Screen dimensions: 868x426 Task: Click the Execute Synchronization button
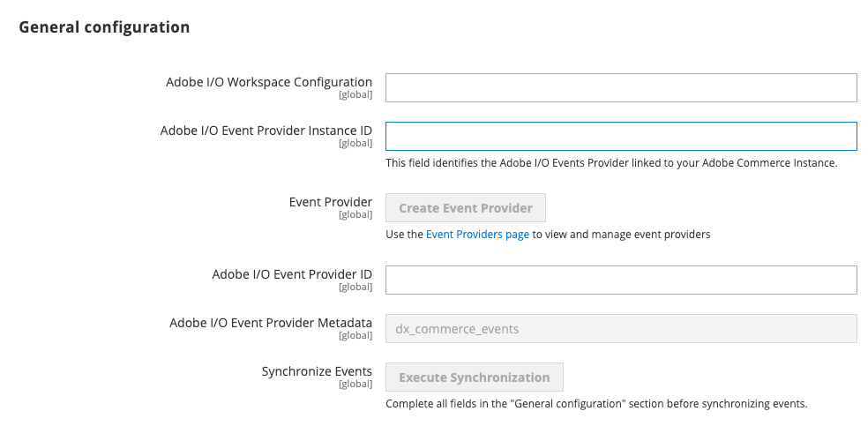pyautogui.click(x=475, y=377)
